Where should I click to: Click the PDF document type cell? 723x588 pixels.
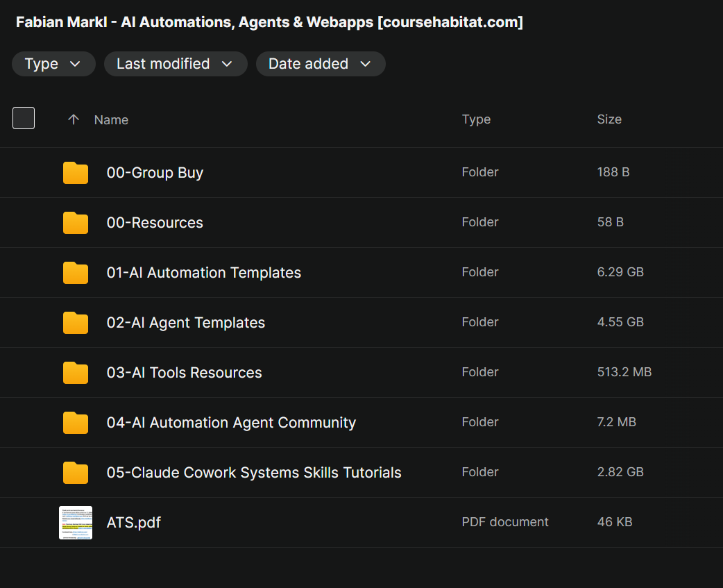coord(505,522)
